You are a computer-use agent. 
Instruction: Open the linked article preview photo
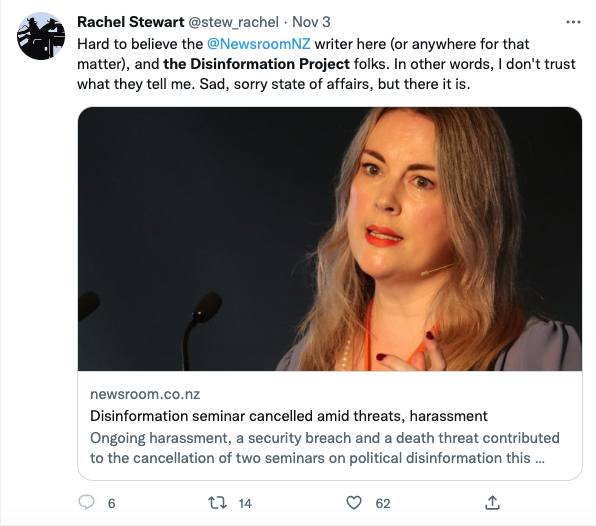pos(330,239)
